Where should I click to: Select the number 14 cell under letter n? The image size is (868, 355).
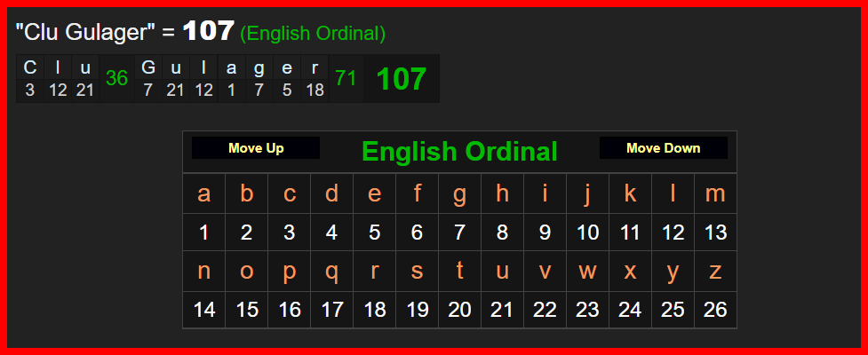[204, 310]
